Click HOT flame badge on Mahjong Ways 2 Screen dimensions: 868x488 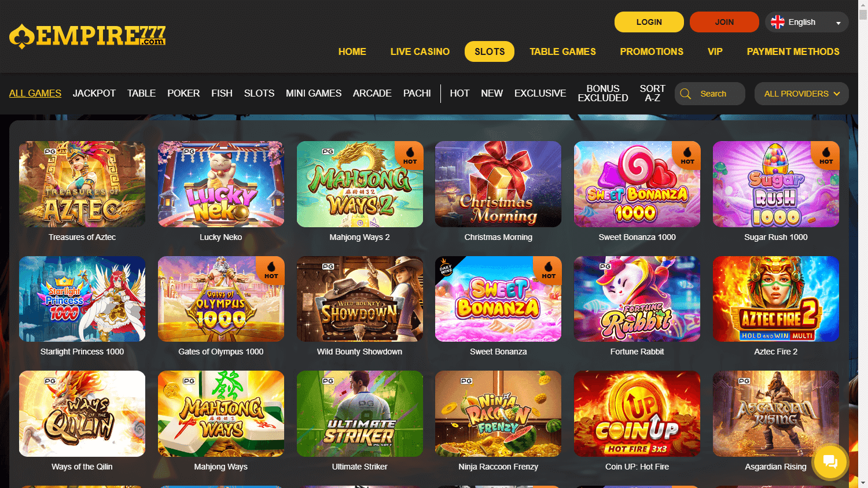[x=410, y=155]
